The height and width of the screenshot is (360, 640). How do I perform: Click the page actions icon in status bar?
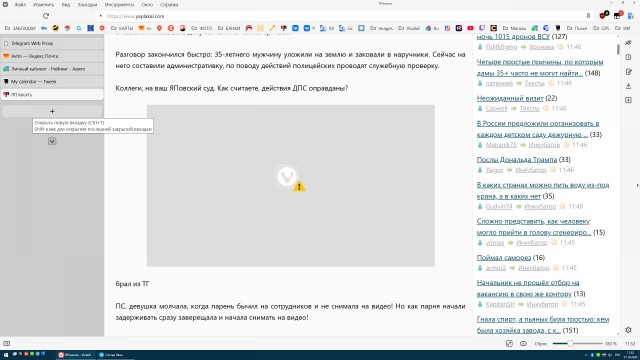tap(509, 344)
